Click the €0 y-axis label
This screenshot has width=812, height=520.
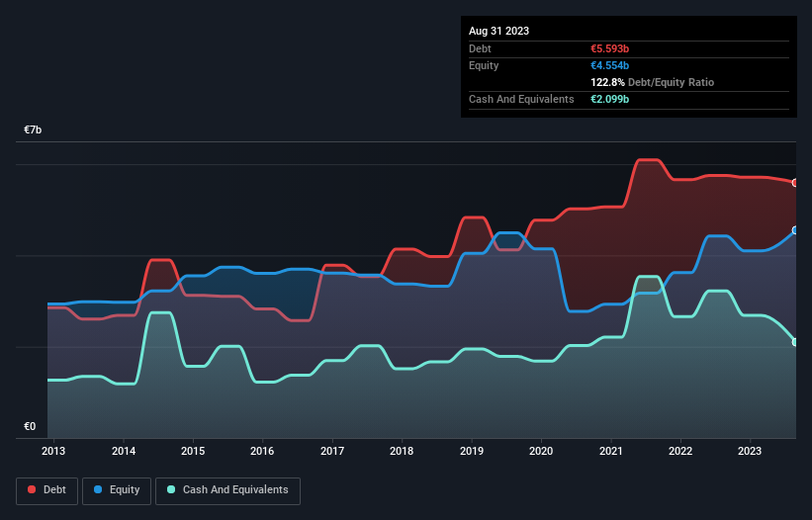30,426
